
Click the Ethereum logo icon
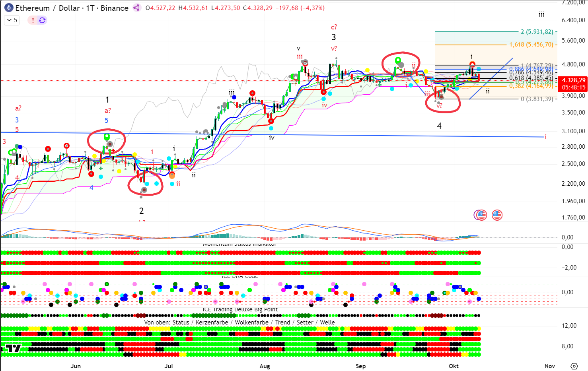click(8, 8)
